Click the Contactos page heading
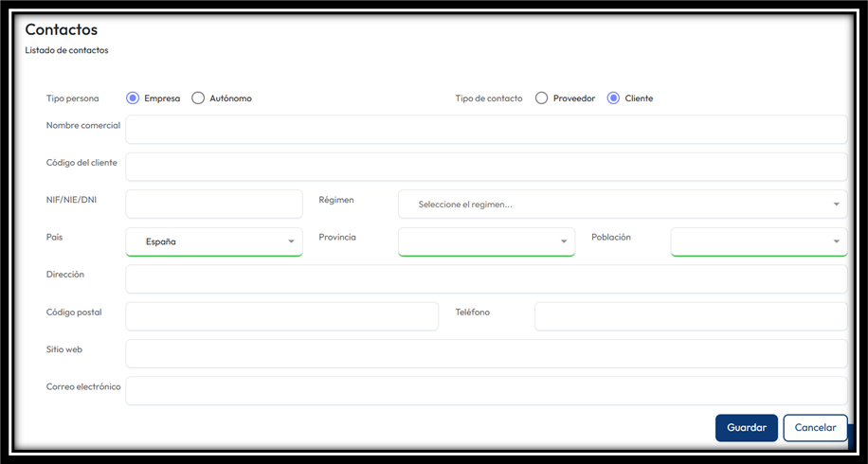 point(61,29)
